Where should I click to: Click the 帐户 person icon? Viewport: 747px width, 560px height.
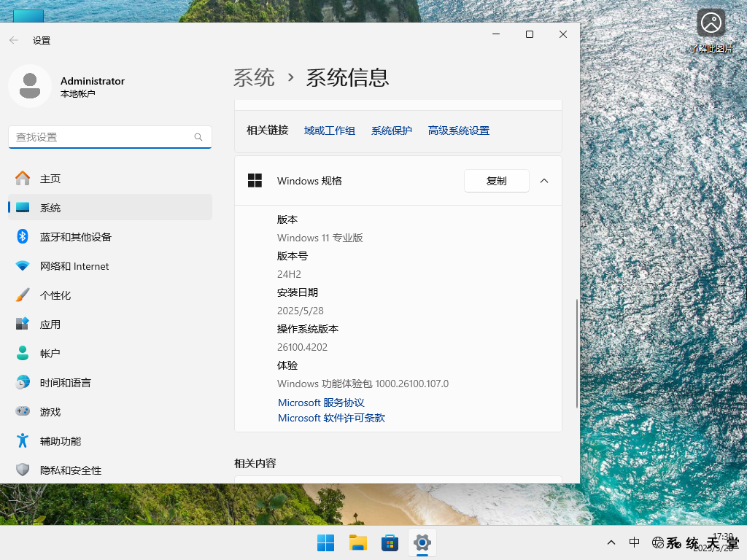23,354
